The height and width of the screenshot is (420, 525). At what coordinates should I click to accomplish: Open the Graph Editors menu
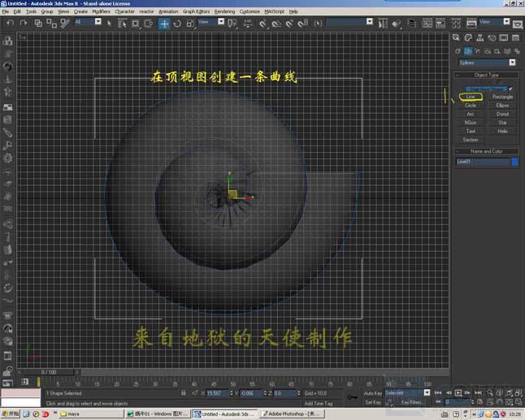pos(196,11)
